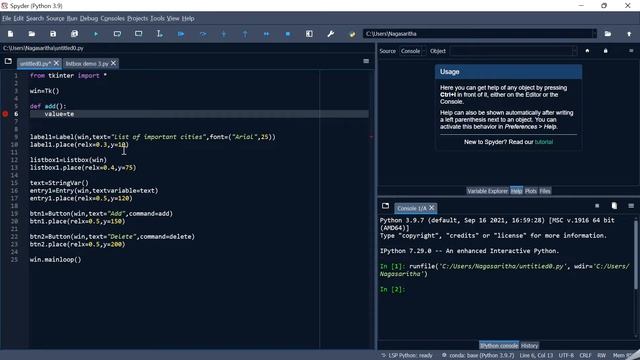640x360 pixels.
Task: Open the editor pane options hamburger menu
Action: tap(366, 61)
